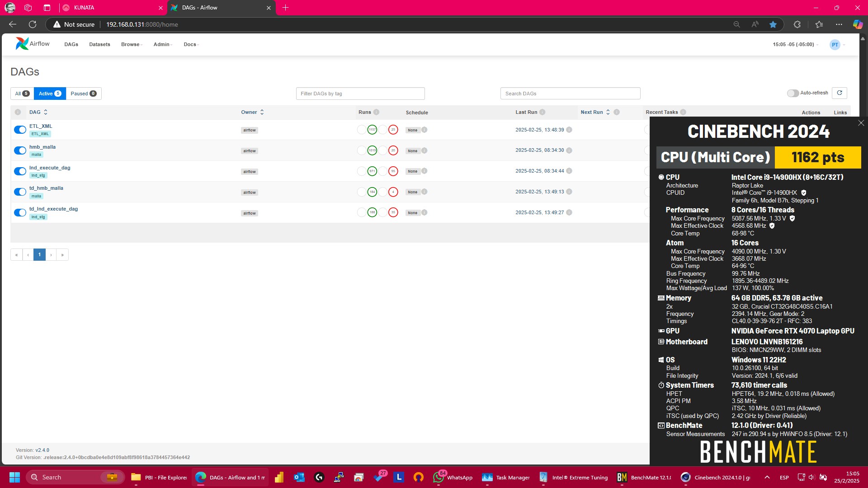Click the read aloud icon in address bar

755,24
